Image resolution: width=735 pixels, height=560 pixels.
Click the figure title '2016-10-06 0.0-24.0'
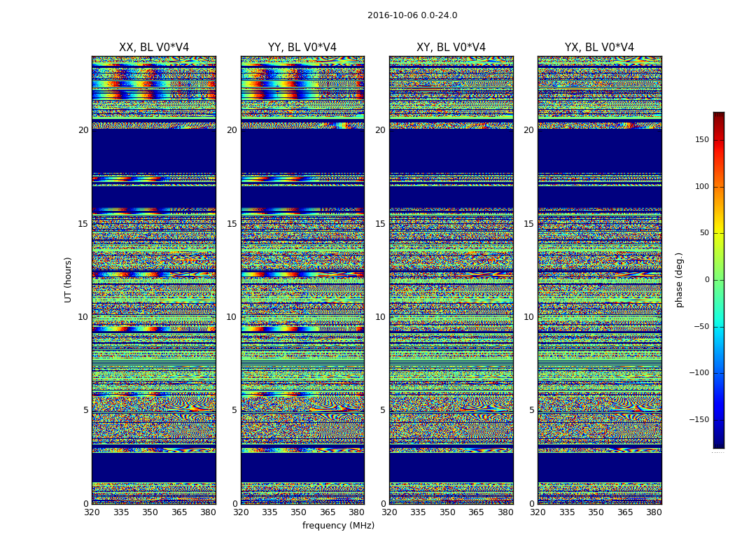tap(412, 15)
